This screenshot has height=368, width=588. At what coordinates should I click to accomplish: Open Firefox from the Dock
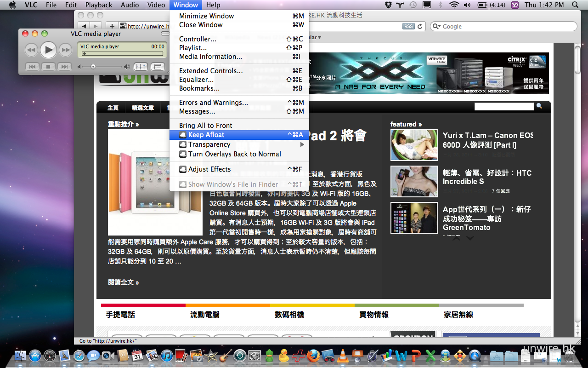tap(313, 356)
